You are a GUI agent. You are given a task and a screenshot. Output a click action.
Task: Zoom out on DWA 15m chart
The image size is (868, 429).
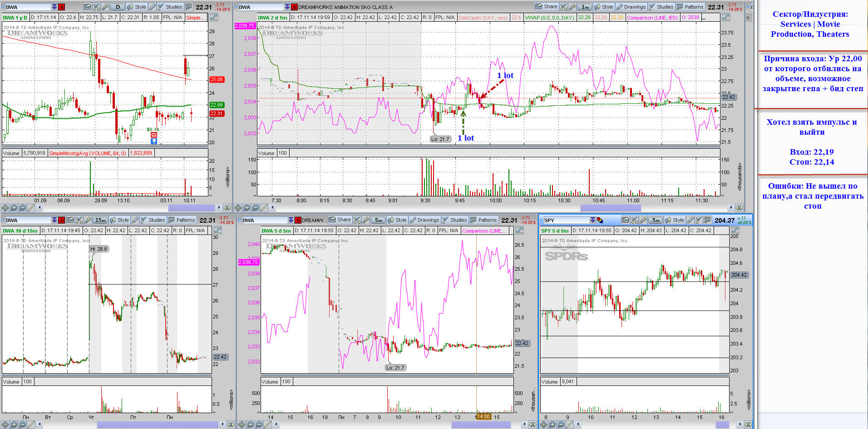click(22, 424)
